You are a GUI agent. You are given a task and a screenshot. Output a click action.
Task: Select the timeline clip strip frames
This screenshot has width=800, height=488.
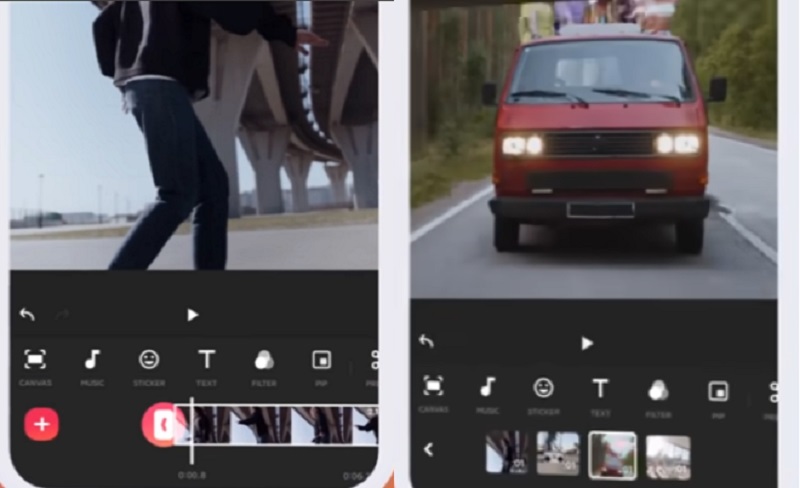(278, 425)
